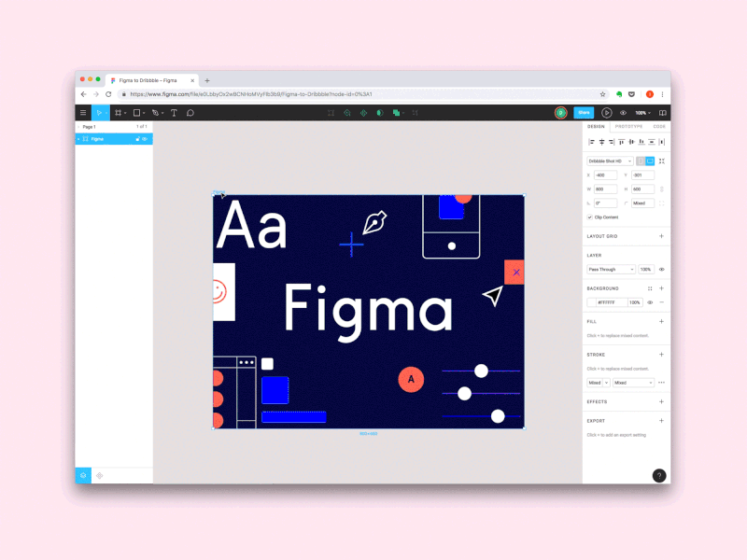Click the white Background color swatch
Screen dimensions: 747x560
pyautogui.click(x=591, y=301)
